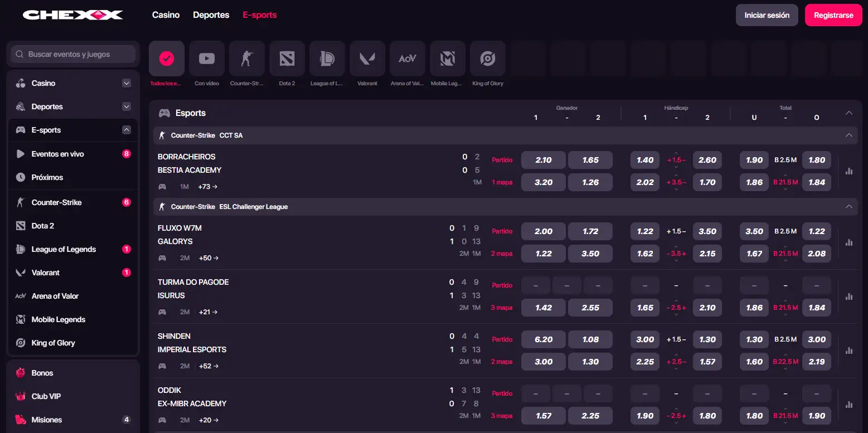The width and height of the screenshot is (868, 433).
Task: Open Misiones in the sidebar
Action: point(73,420)
